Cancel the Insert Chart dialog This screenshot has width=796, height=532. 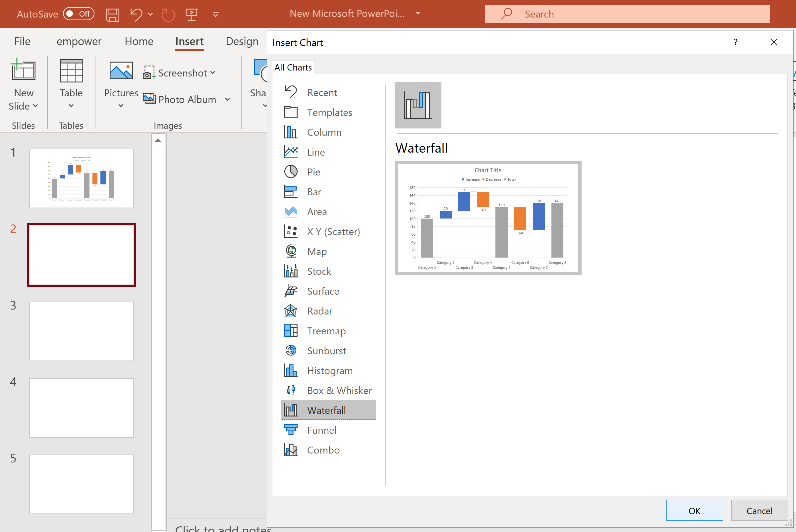point(759,510)
